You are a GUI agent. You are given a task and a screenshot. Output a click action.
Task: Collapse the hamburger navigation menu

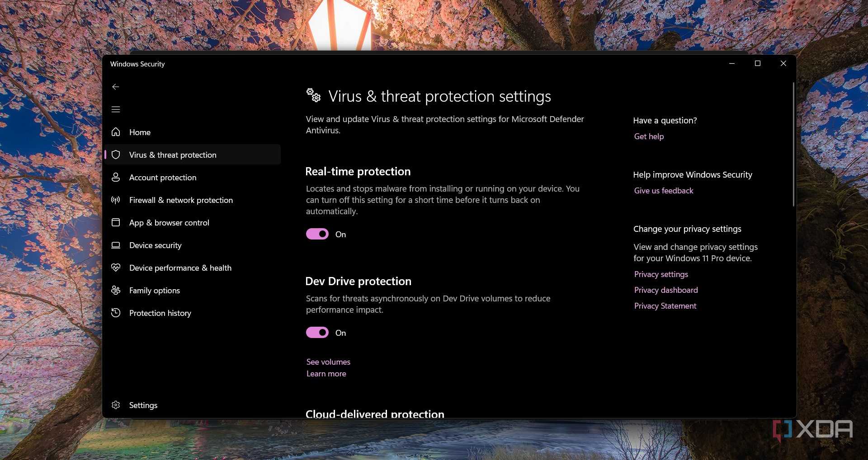pyautogui.click(x=116, y=109)
